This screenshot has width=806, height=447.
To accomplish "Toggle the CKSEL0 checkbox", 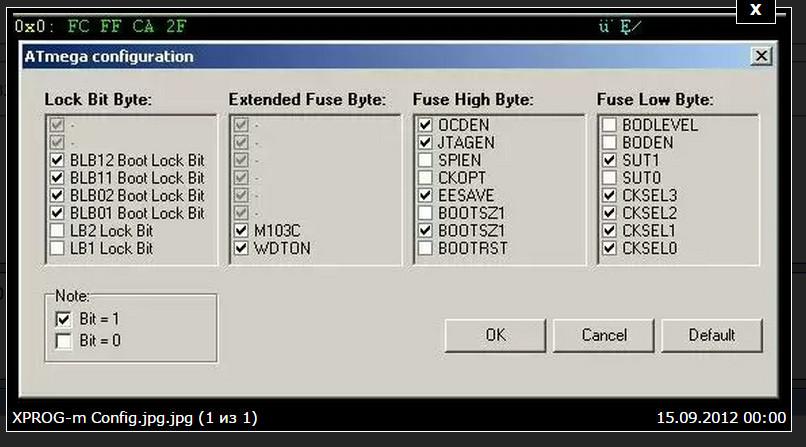I will point(609,248).
